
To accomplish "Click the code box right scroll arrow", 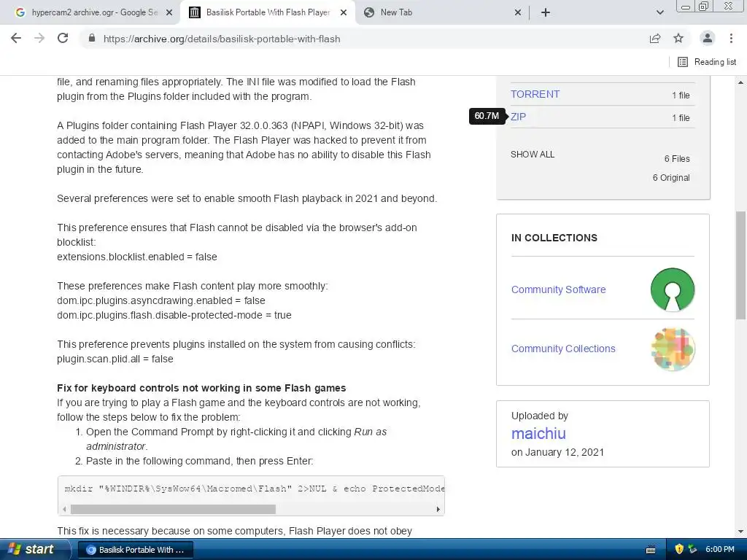I will [438, 509].
